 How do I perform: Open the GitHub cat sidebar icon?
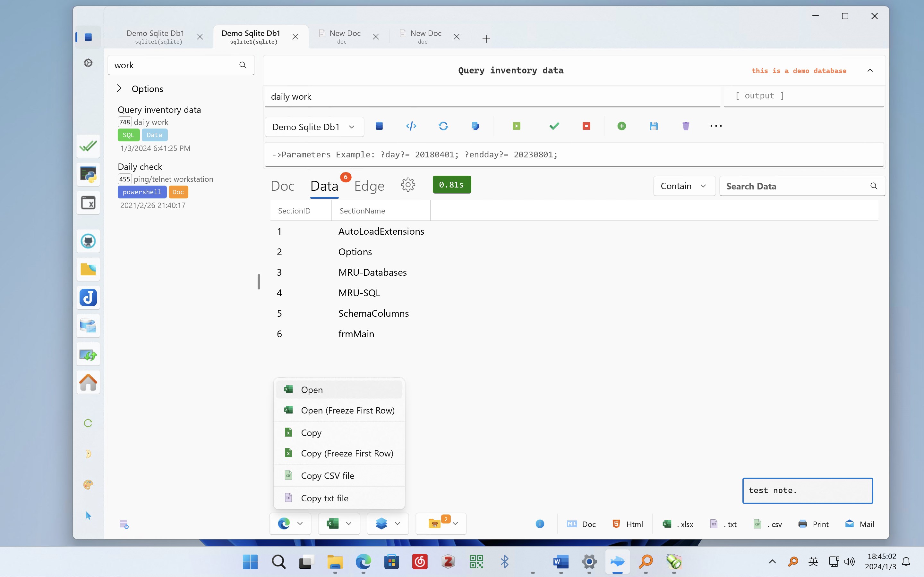tap(88, 241)
